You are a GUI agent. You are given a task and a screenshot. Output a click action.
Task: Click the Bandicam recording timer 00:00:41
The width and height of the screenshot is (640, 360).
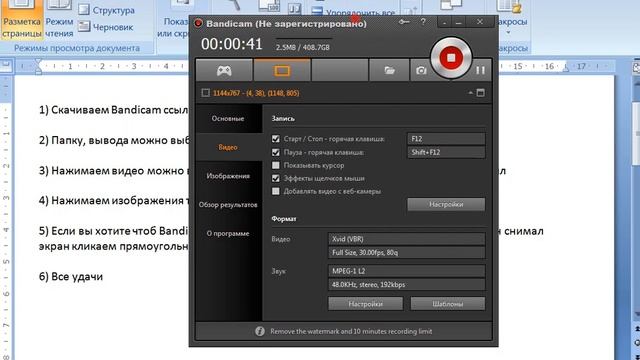point(231,44)
